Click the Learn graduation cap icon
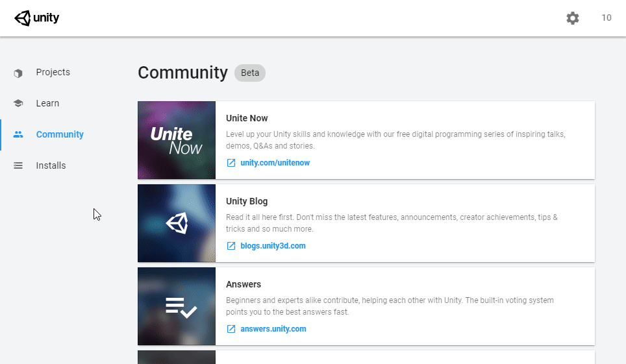The image size is (626, 364). (x=18, y=103)
